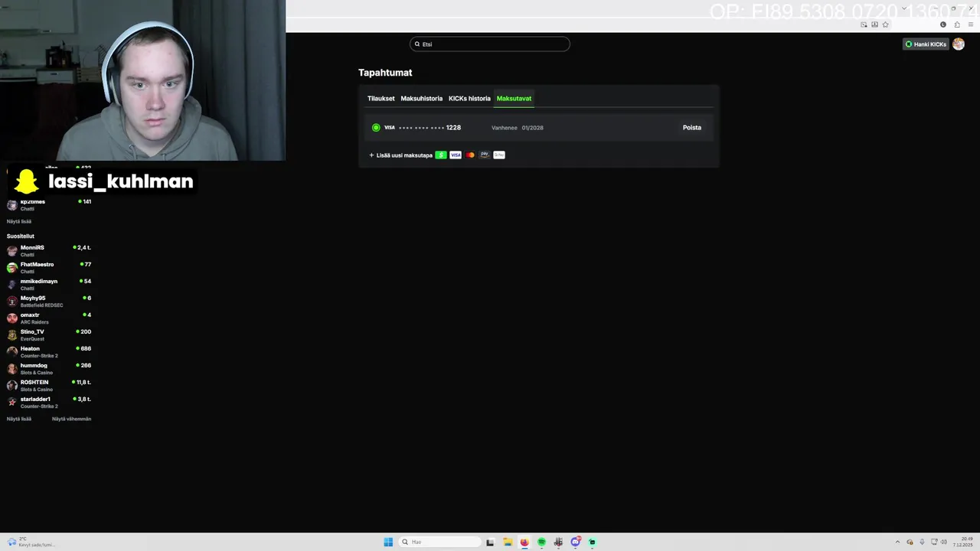Click Lisää uusi maksutapa link

[x=400, y=155]
